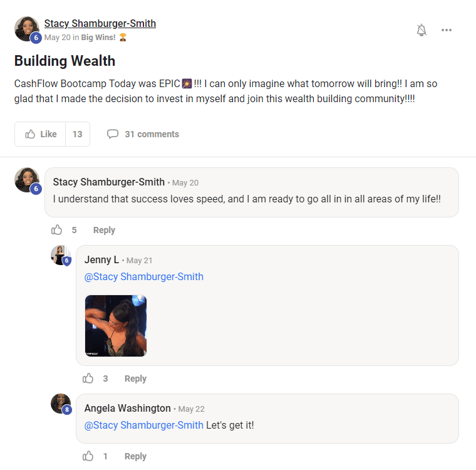Click the 13 likes count

click(78, 134)
